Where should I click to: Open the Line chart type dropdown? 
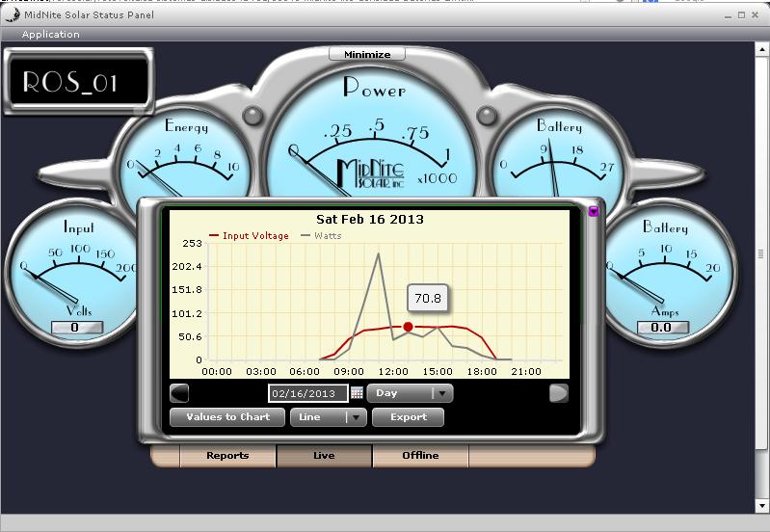tap(328, 417)
